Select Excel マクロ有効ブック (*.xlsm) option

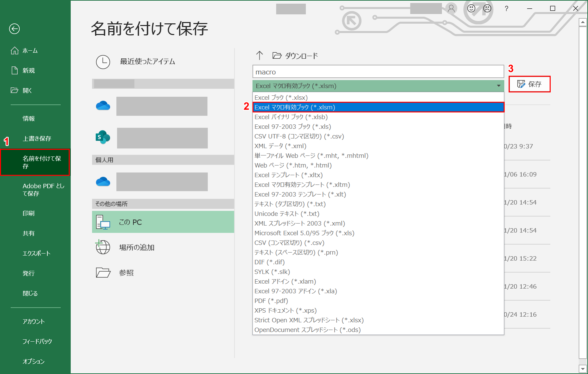(x=378, y=107)
